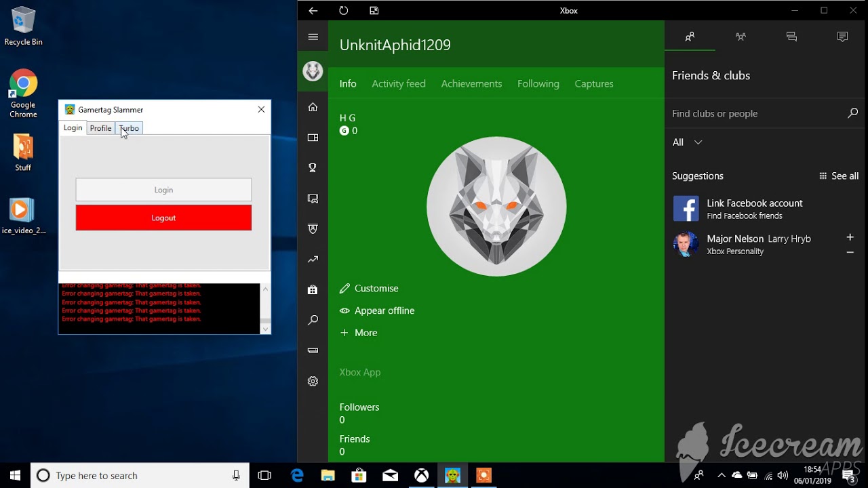Click the gamerpic wolf avatar image
The width and height of the screenshot is (868, 488).
coord(496,207)
